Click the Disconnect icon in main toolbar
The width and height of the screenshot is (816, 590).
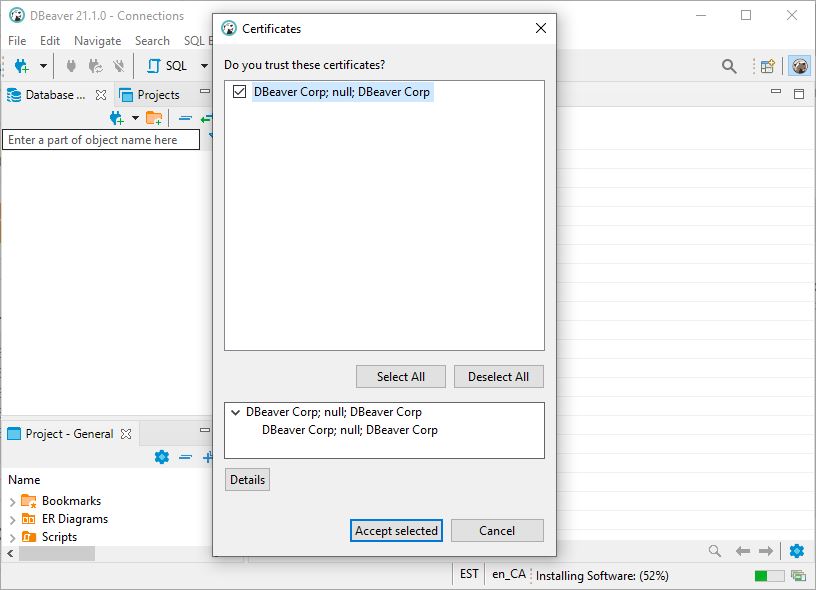coord(119,66)
